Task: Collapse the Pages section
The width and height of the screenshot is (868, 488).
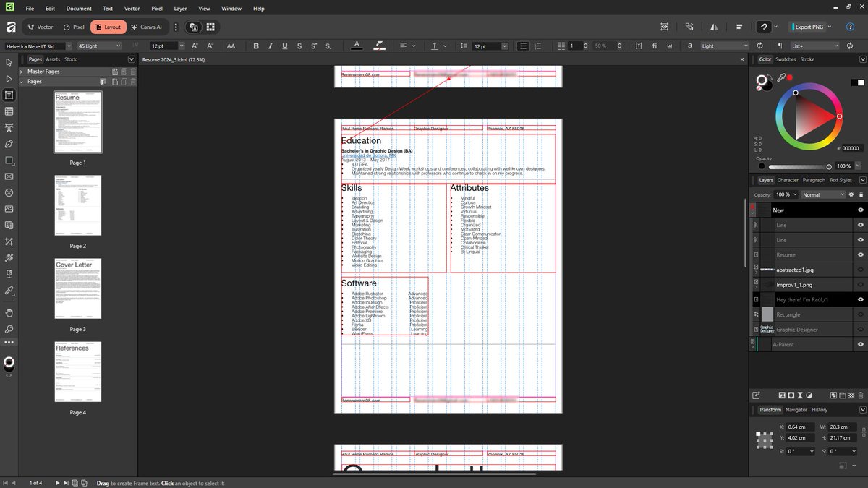Action: [22, 82]
